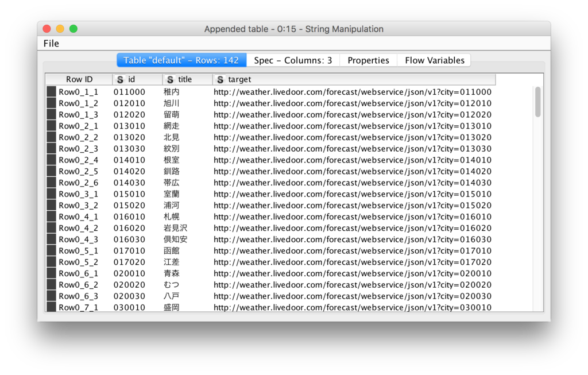The image size is (588, 375).
Task: Click target URL ending city=017020
Action: tap(353, 262)
